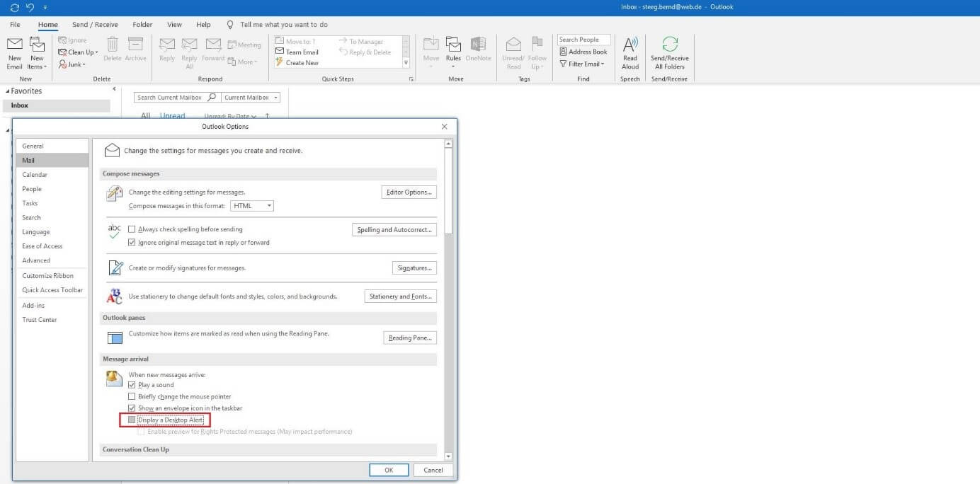
Task: Click the Search People input field
Action: [583, 40]
